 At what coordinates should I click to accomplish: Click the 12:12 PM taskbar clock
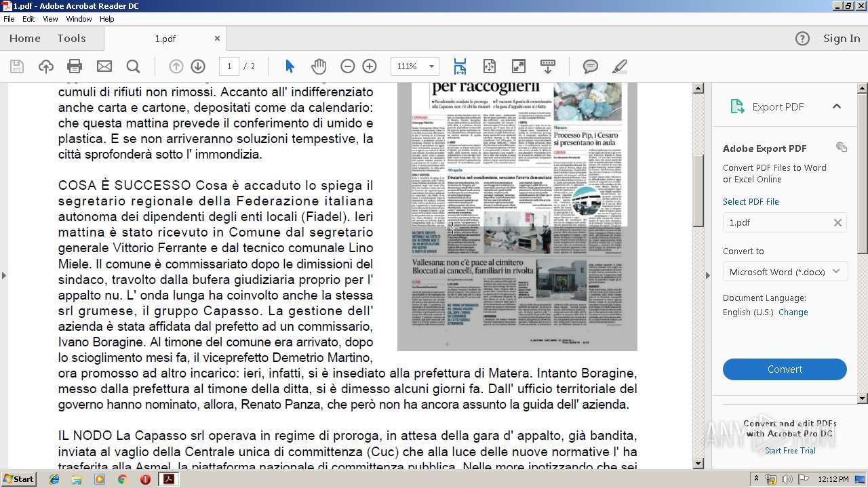[x=833, y=479]
